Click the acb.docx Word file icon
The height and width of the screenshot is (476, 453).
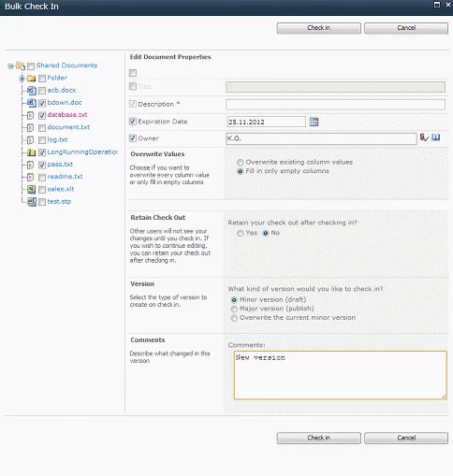click(x=32, y=91)
